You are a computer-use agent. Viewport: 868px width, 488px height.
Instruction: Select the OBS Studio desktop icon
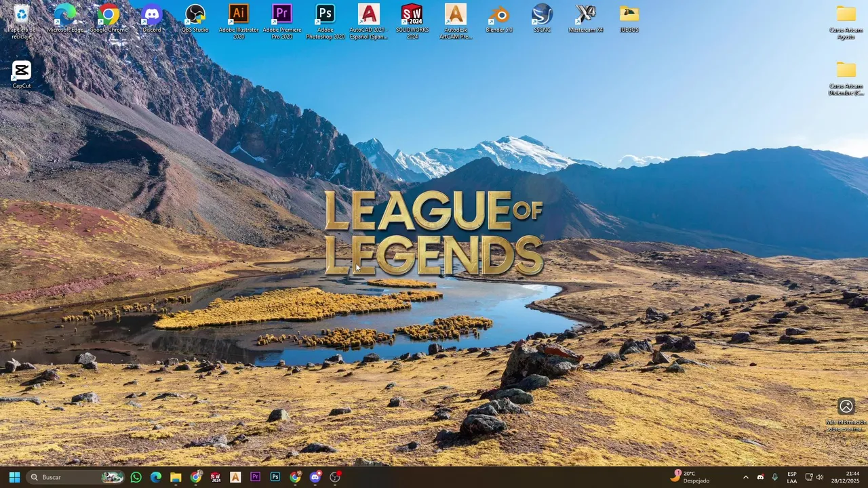click(x=195, y=18)
